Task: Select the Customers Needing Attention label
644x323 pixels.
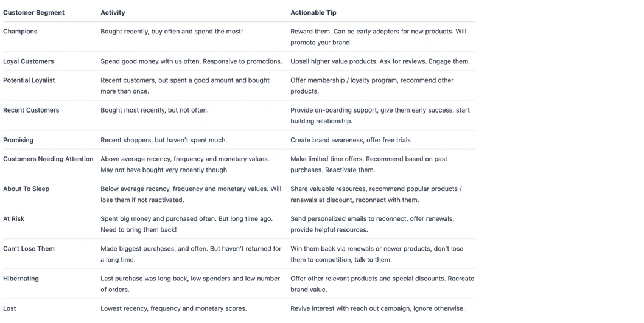Action: (48, 159)
